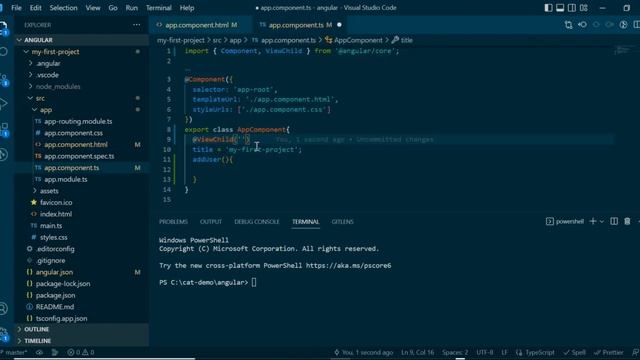Open the File menu

[16, 8]
